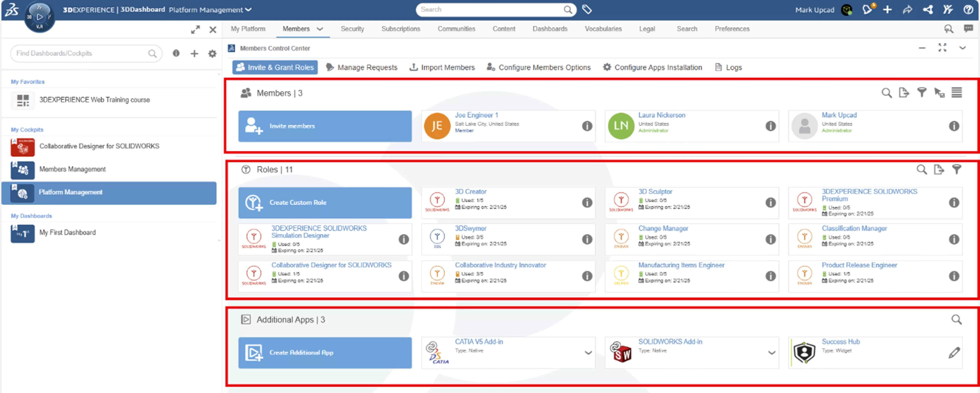Open info for Laura Nickerson

click(771, 126)
